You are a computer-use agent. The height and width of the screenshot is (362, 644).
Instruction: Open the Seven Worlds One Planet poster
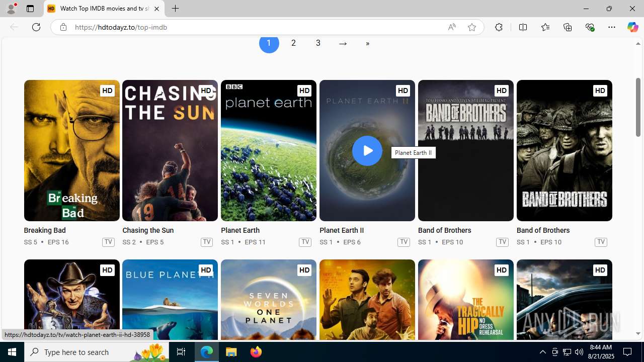pyautogui.click(x=269, y=300)
